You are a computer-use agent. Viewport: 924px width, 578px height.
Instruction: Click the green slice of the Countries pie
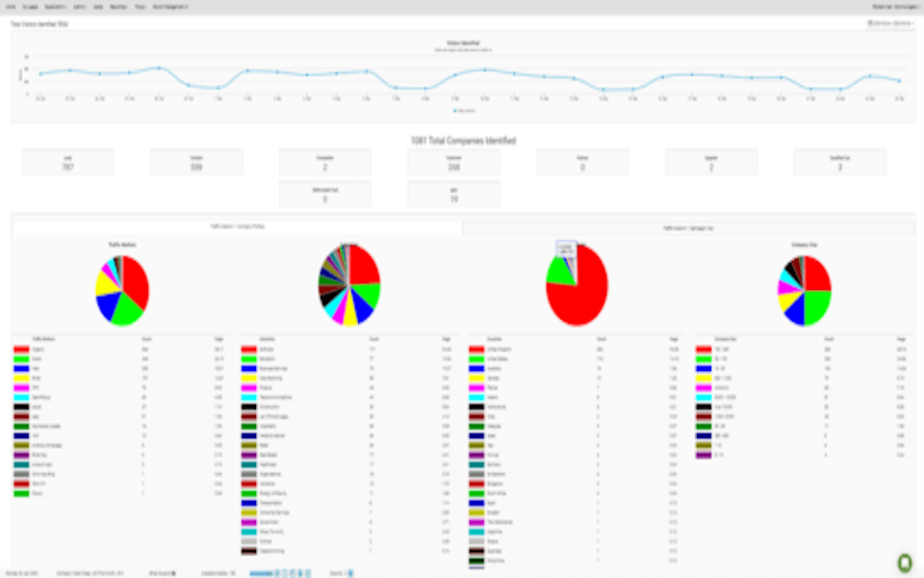pos(559,272)
